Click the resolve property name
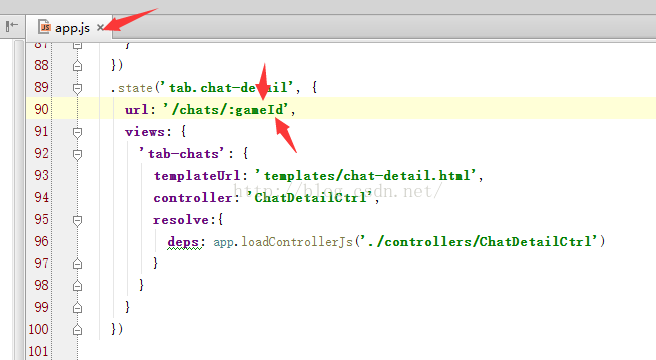This screenshot has width=656, height=360. tap(181, 219)
